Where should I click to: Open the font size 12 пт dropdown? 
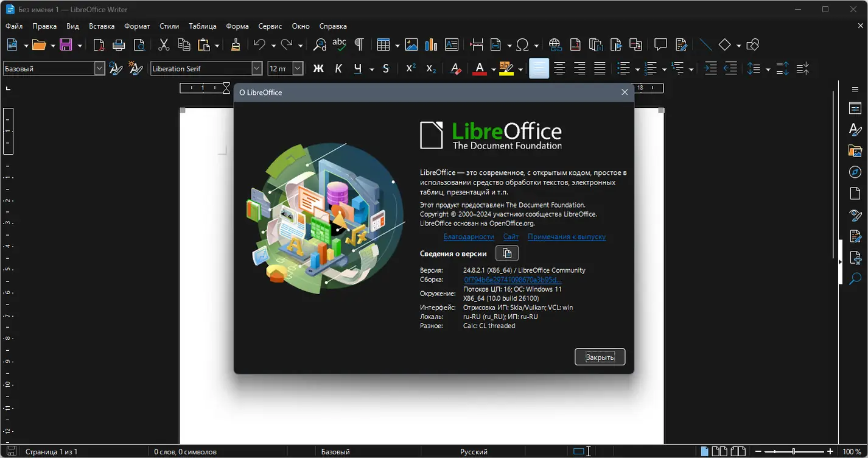click(x=298, y=69)
